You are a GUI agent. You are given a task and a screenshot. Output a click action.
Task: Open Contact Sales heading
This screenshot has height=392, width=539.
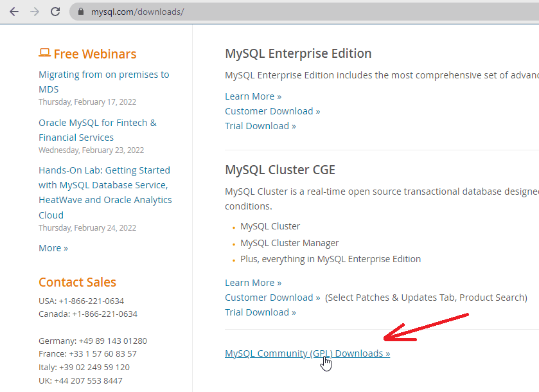click(x=77, y=282)
